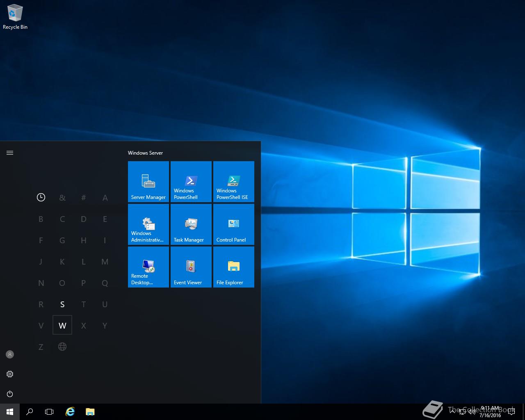Jump to letter W in apps list

tap(62, 325)
